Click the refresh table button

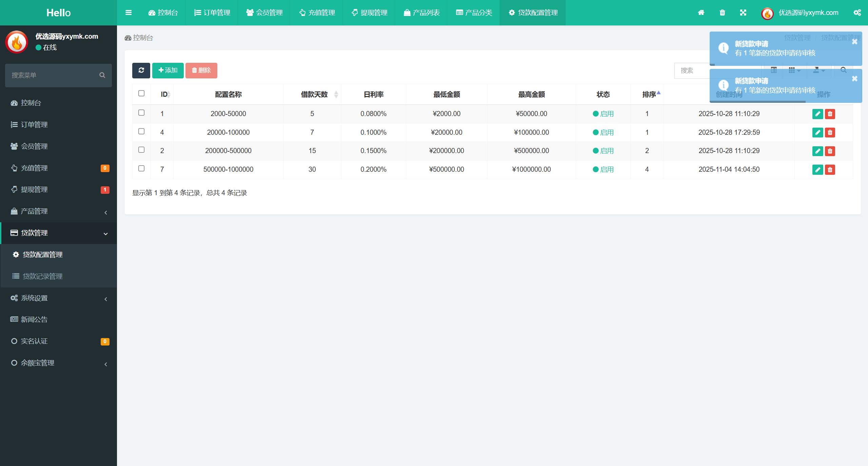[141, 70]
